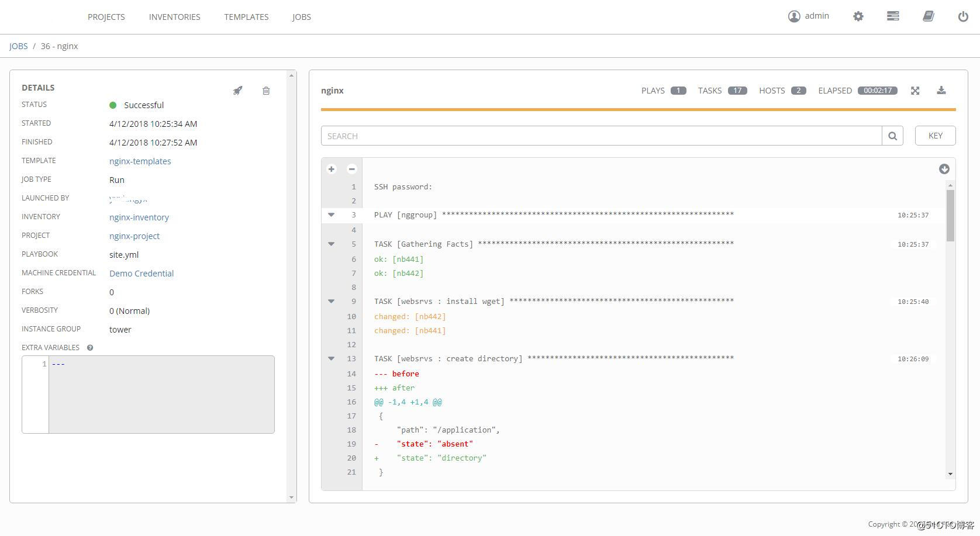Click PLAYS count badge
Image resolution: width=980 pixels, height=536 pixels.
click(678, 91)
